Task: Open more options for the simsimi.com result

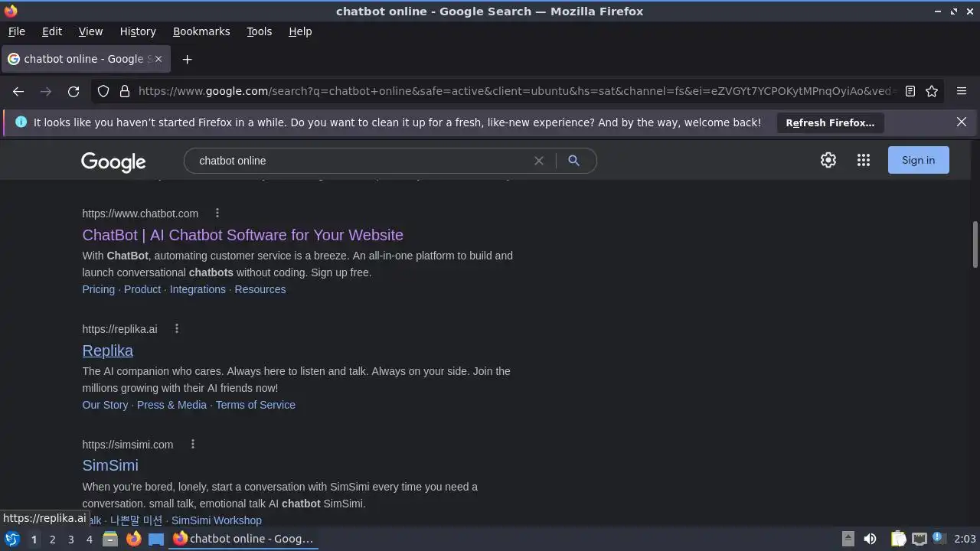Action: coord(193,444)
